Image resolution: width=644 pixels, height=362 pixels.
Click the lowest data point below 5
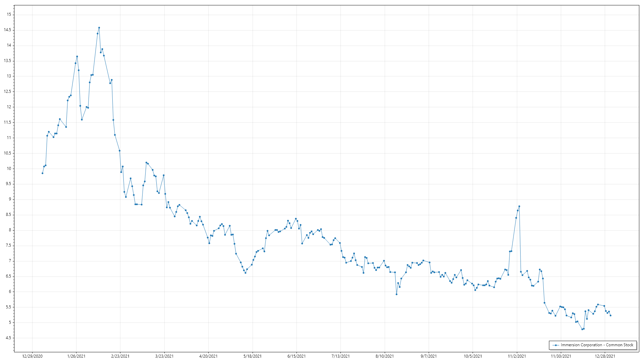[x=582, y=329]
